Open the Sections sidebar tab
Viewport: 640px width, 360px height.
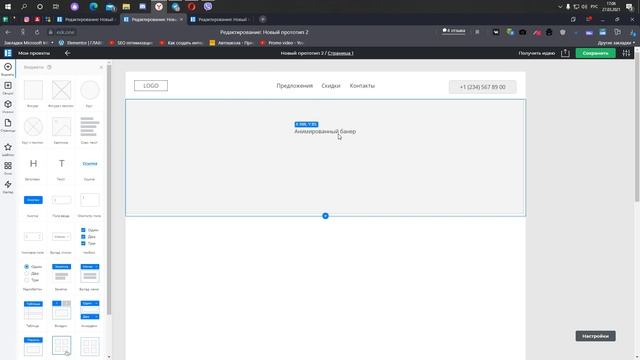(x=8, y=88)
